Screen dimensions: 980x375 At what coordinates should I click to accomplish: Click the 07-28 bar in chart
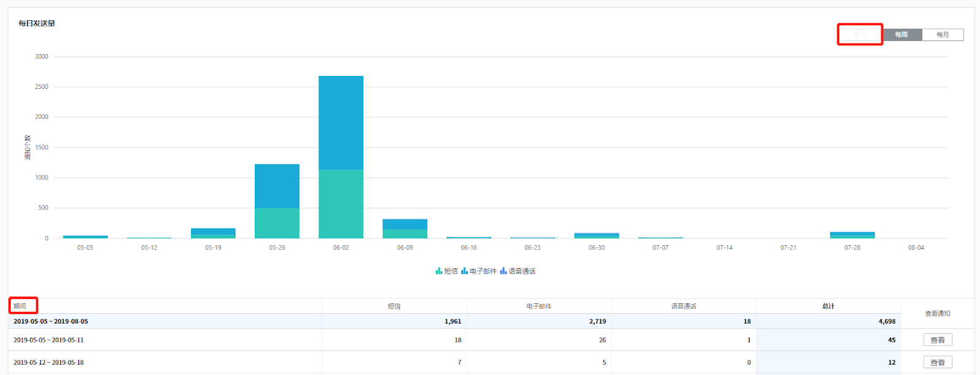pos(852,235)
